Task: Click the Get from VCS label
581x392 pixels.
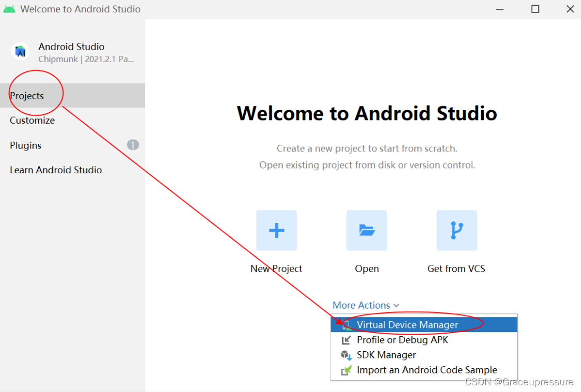Action: pos(456,268)
